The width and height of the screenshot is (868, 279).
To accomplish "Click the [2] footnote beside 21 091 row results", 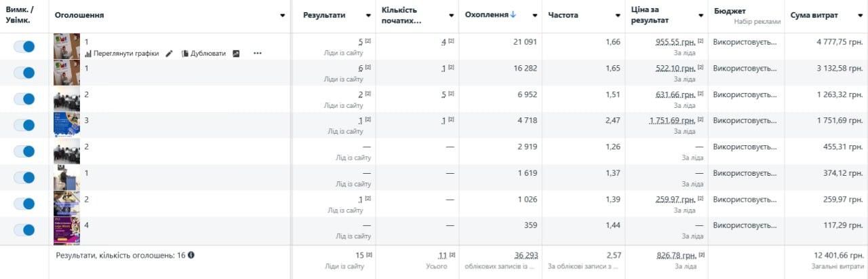I will point(368,42).
